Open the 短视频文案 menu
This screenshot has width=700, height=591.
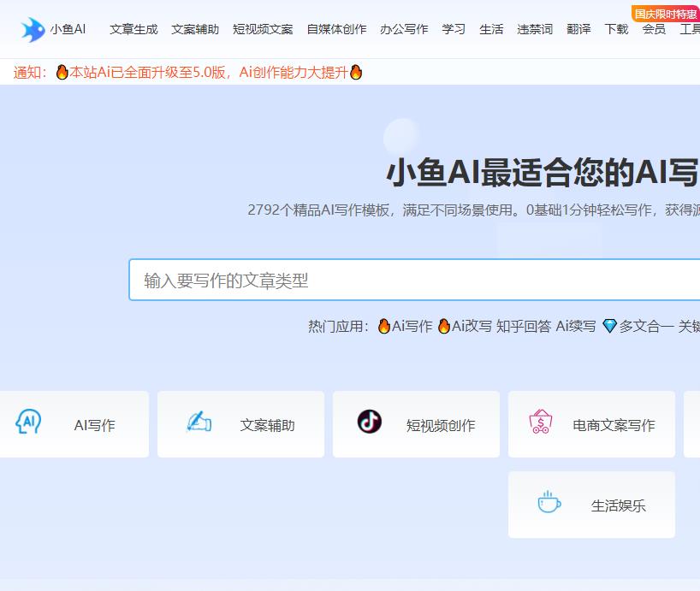point(263,29)
